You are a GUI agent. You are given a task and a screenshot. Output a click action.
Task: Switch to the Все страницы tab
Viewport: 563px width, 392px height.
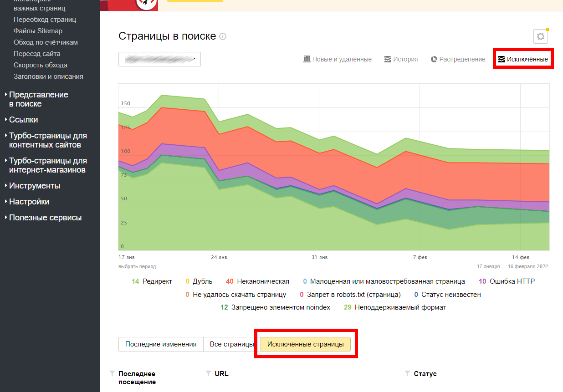231,344
